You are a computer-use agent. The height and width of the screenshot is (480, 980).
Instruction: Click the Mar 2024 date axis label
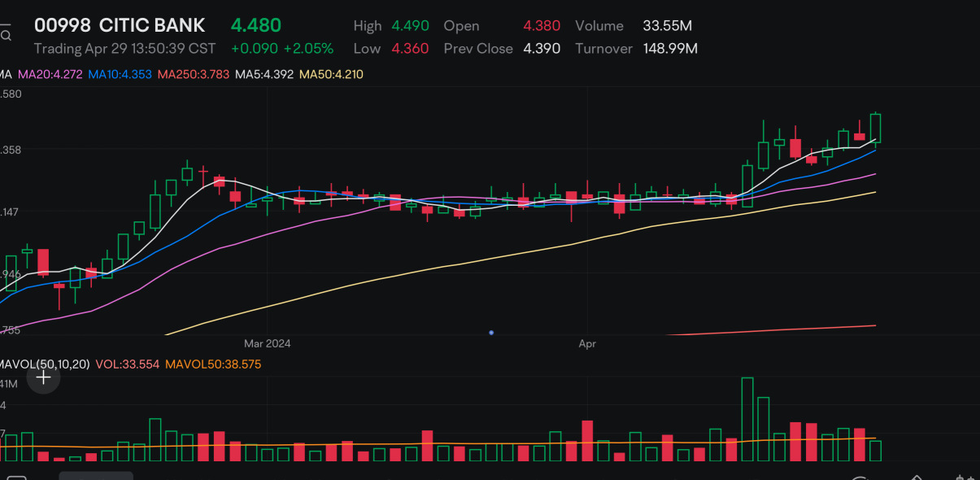[268, 343]
